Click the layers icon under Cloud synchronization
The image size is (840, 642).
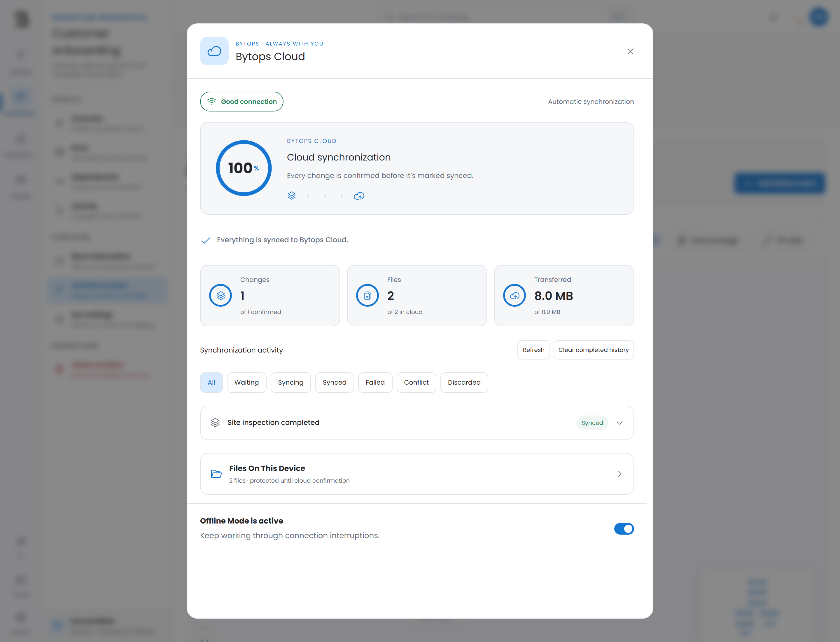coord(291,196)
